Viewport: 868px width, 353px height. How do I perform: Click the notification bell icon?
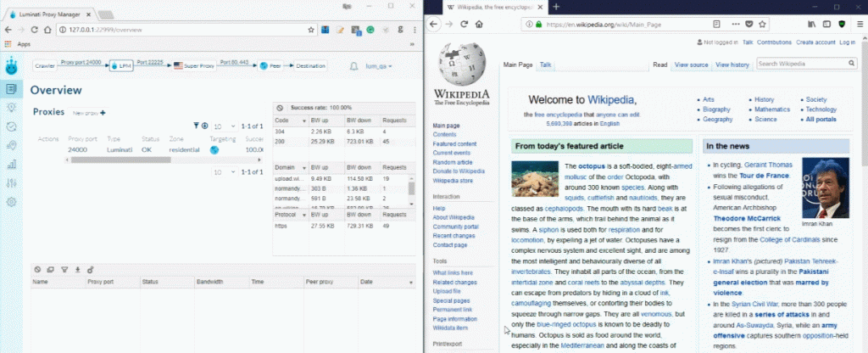click(x=353, y=65)
